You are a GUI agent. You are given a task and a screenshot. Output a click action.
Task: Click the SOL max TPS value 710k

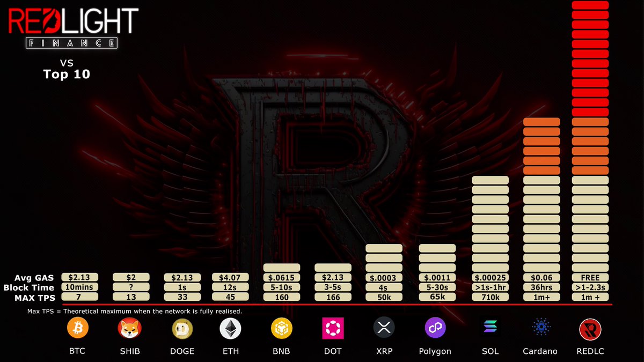pyautogui.click(x=491, y=297)
